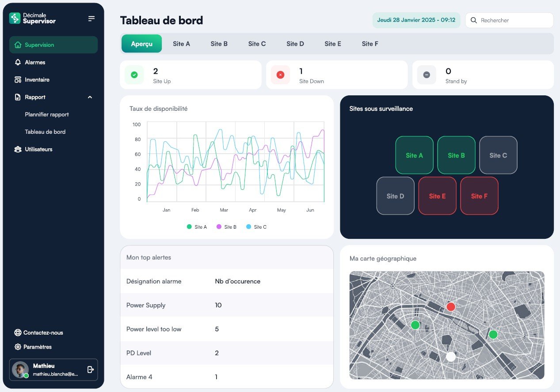Click the hamburger menu icon in sidebar

[91, 19]
